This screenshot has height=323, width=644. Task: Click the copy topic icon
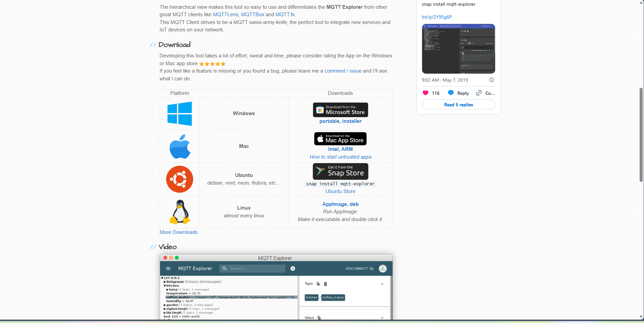click(x=318, y=284)
